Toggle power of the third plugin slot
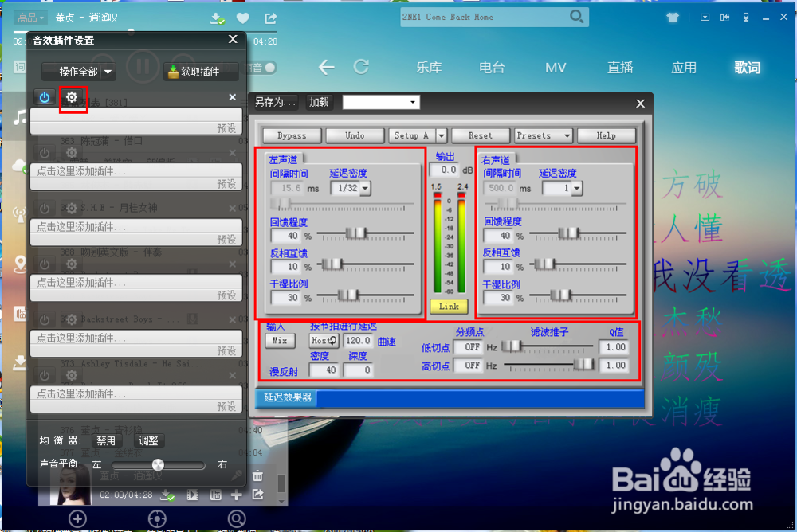797x532 pixels. coord(45,208)
